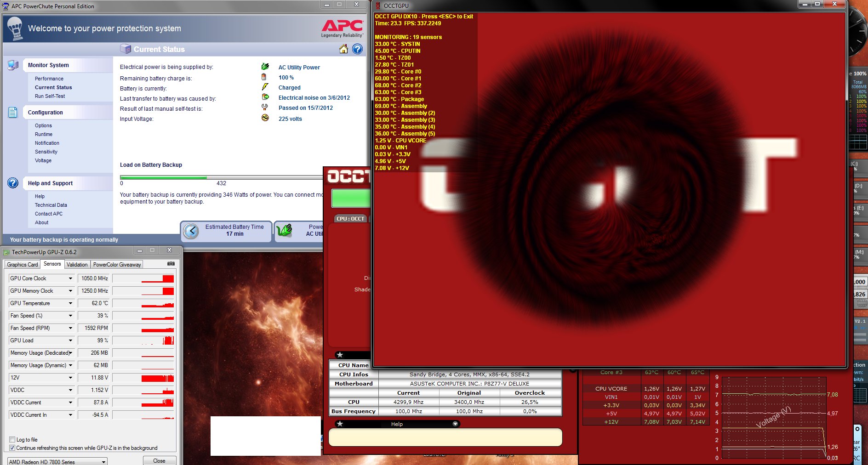
Task: Click the GPU Core Clock sensor graph
Action: (x=143, y=278)
